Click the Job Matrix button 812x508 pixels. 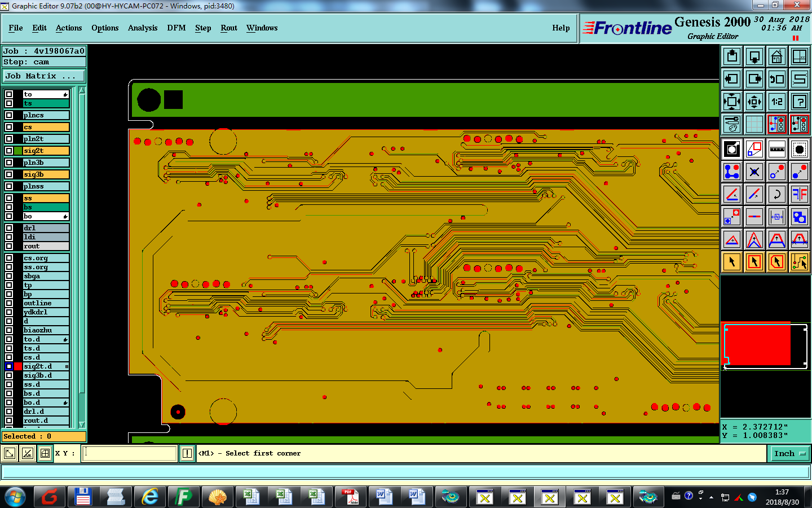point(44,76)
